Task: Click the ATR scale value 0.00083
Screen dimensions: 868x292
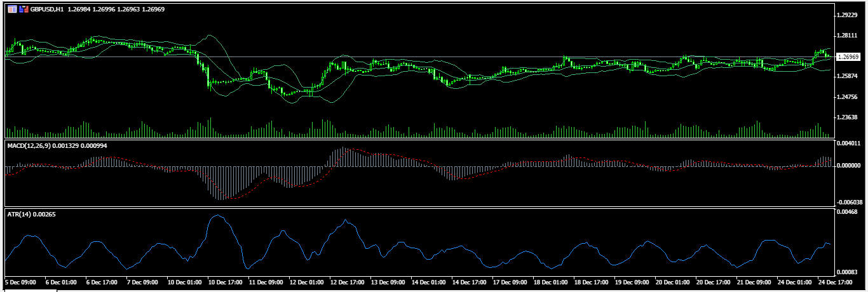Action: [x=847, y=272]
